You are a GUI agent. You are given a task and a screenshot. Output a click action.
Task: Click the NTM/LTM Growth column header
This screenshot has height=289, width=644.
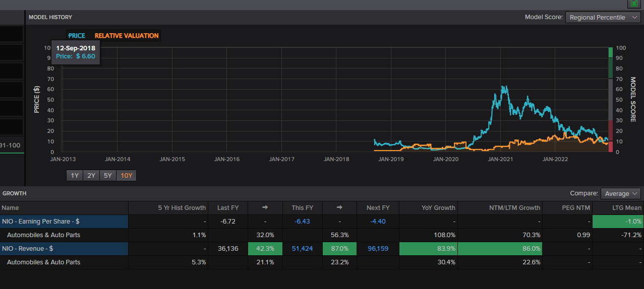click(x=501, y=208)
